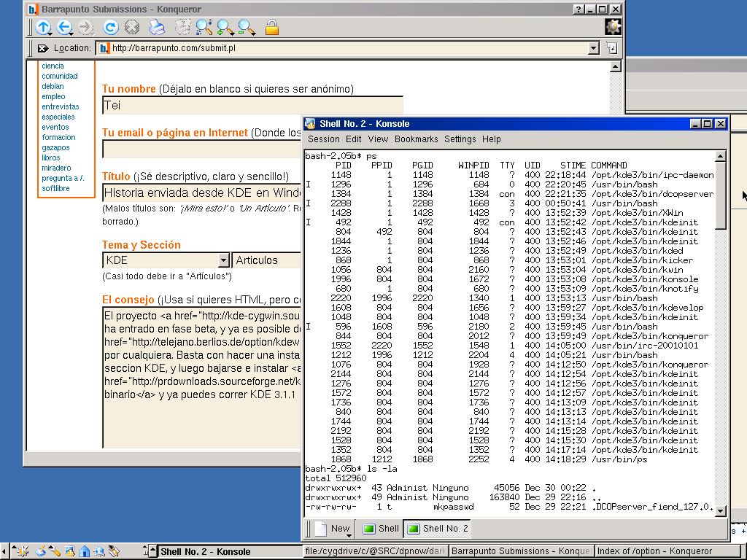This screenshot has height=560, width=747.
Task: Switch to the Shell session tab
Action: click(x=381, y=528)
